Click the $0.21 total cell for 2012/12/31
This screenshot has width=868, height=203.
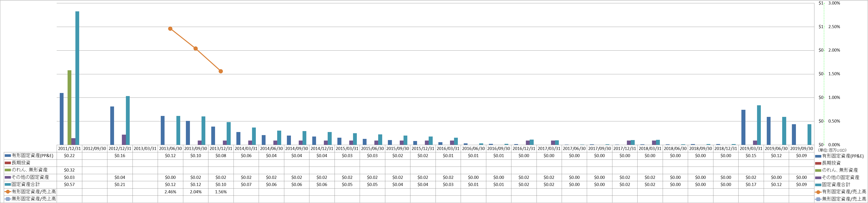click(120, 185)
